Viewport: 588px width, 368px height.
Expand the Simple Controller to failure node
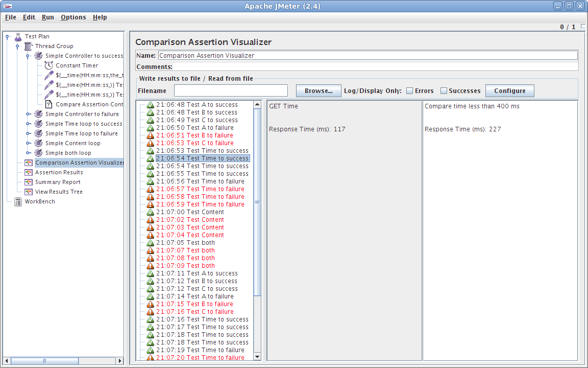coord(28,114)
